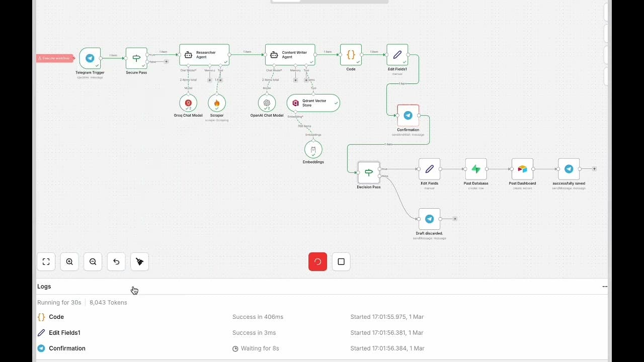This screenshot has width=644, height=362.
Task: Zoom in on the canvas
Action: (x=69, y=261)
